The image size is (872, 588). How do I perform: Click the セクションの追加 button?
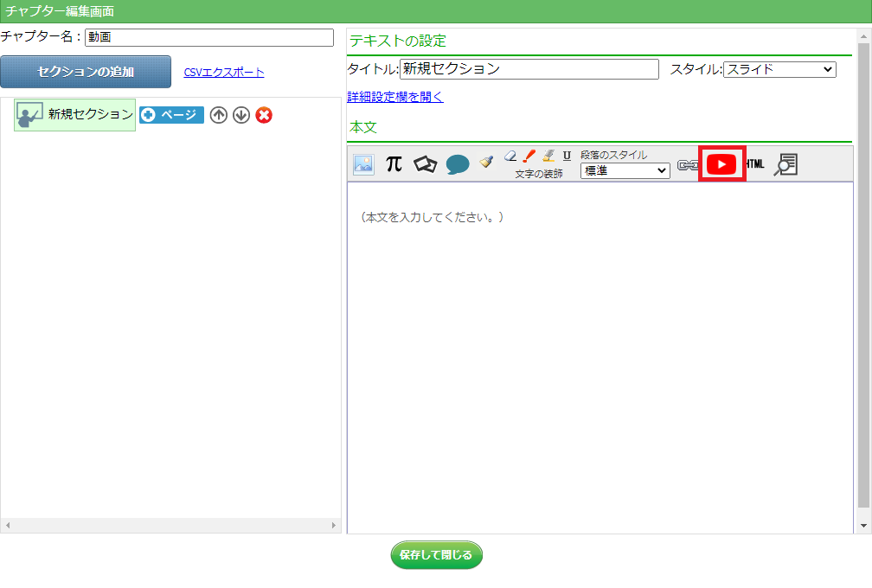click(86, 72)
